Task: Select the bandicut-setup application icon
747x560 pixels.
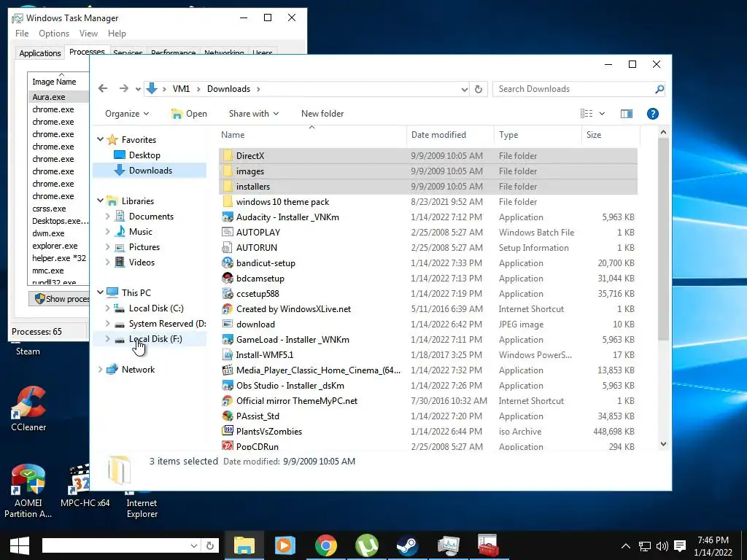Action: coord(228,262)
